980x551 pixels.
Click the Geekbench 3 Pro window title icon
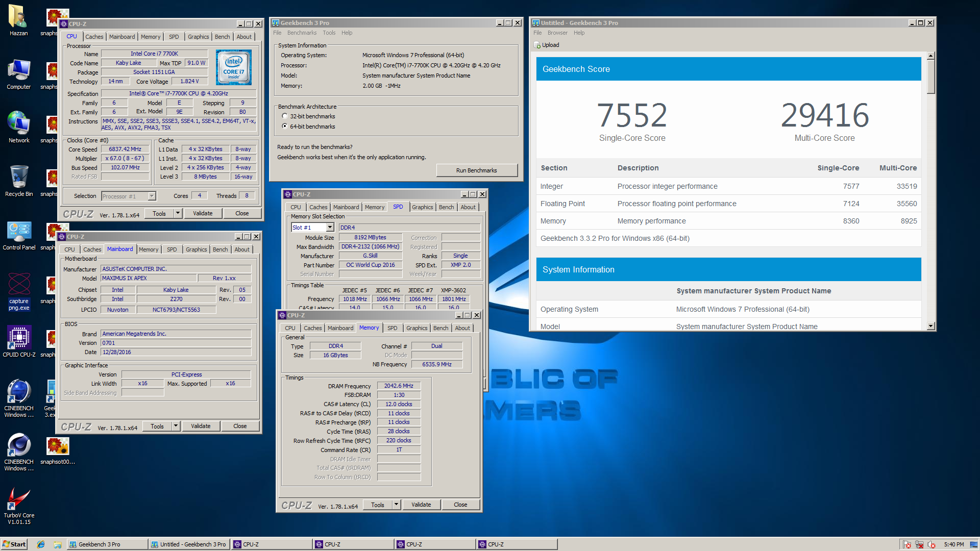pyautogui.click(x=276, y=23)
